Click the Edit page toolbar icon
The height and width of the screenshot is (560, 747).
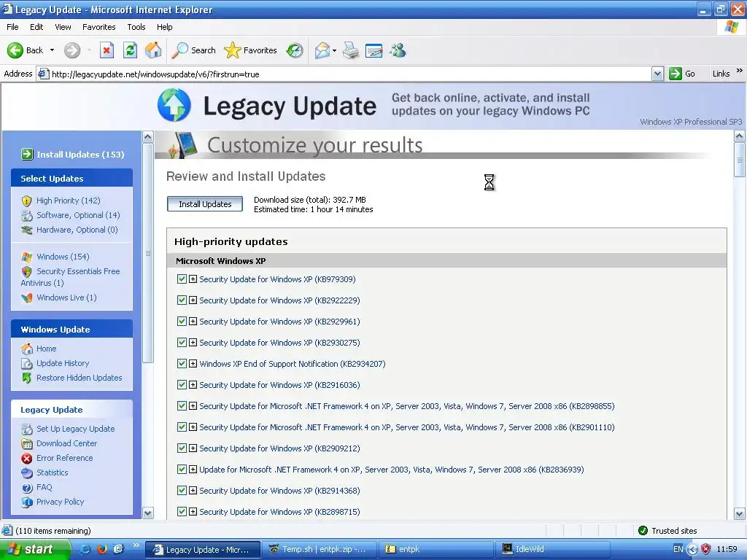[x=374, y=50]
